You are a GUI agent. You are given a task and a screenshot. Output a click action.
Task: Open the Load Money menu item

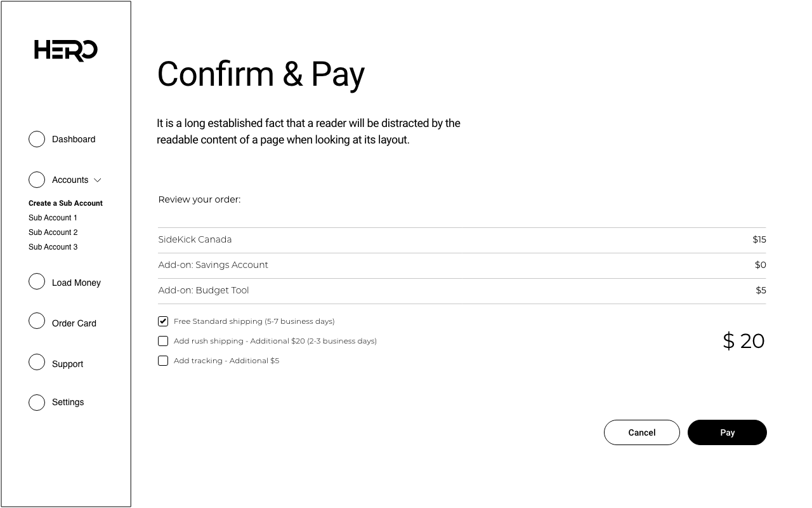point(76,283)
